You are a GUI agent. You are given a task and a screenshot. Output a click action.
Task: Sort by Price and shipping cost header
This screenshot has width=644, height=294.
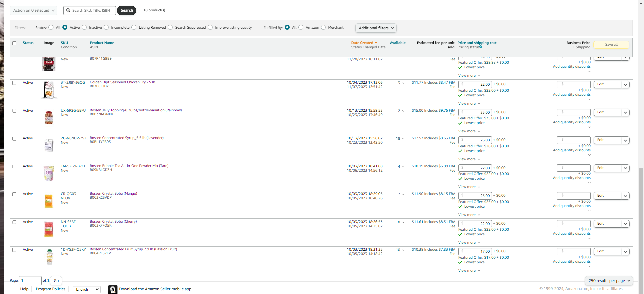tap(477, 43)
